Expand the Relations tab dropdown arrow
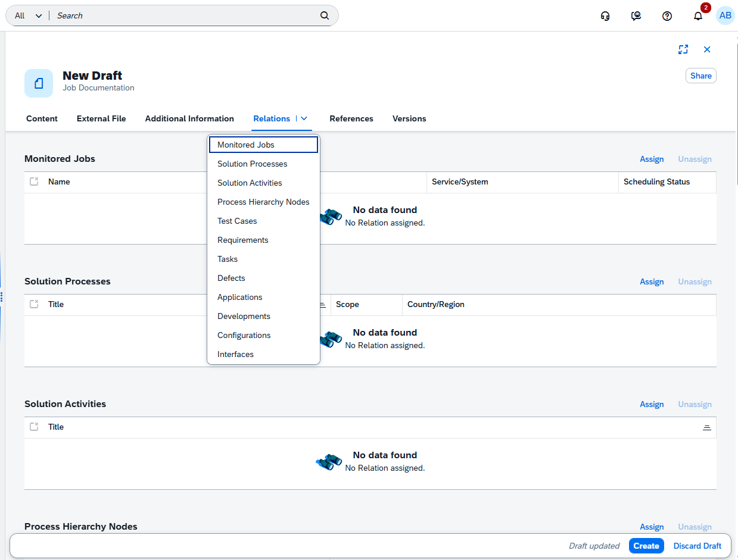The height and width of the screenshot is (560, 738). coord(304,118)
